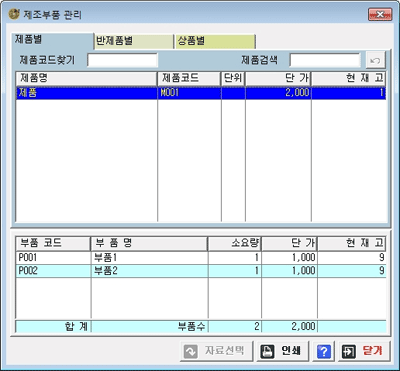
Task: Sort by the 제품명 column header
Action: click(x=87, y=78)
